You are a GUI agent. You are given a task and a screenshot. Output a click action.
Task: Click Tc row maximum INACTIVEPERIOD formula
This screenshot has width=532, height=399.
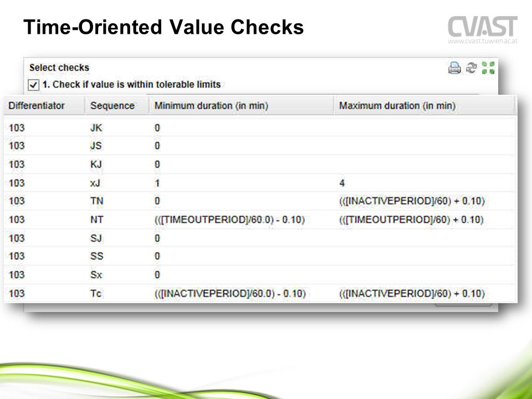coord(412,293)
